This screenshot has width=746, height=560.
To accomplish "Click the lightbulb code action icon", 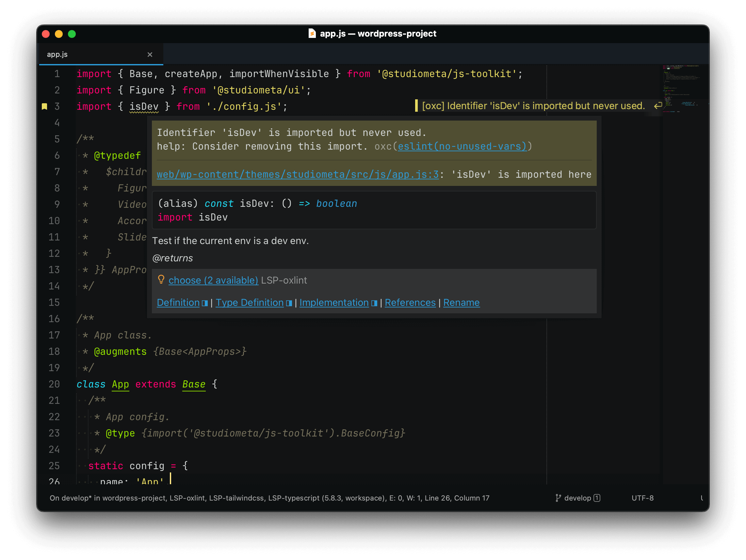I will coord(161,280).
